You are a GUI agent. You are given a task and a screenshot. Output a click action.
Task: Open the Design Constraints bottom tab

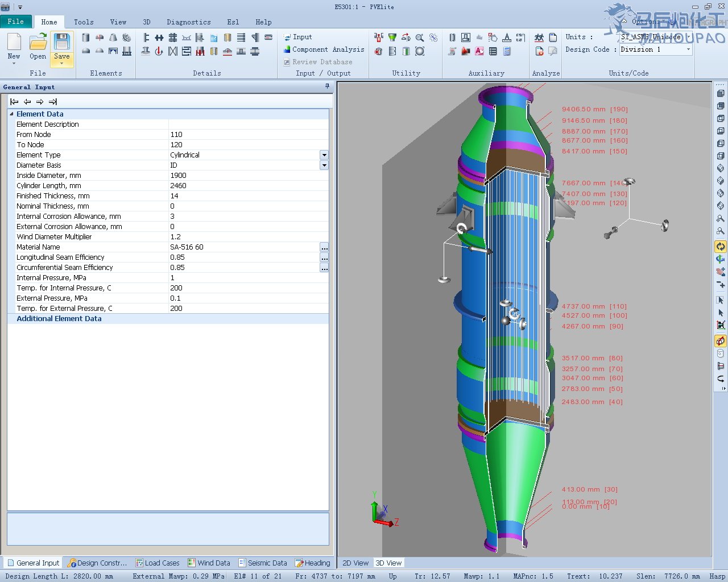pyautogui.click(x=97, y=563)
